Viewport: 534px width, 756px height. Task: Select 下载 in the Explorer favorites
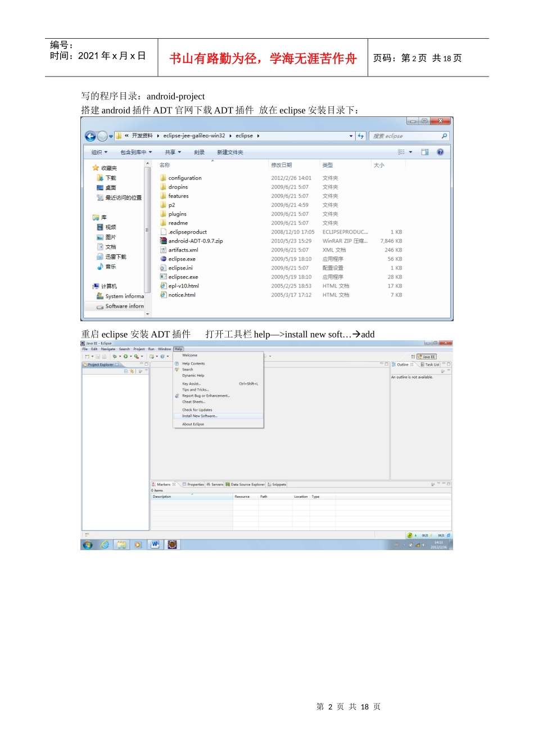107,178
